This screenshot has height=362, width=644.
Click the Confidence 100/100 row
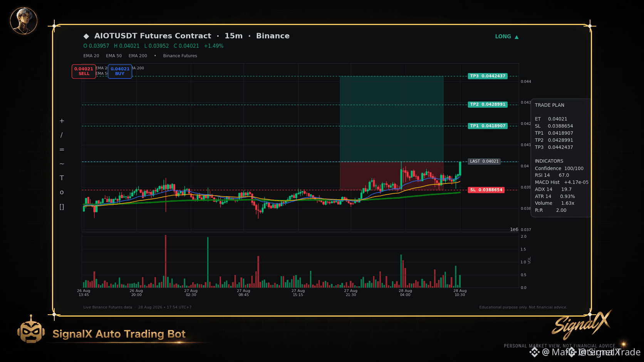coord(559,168)
